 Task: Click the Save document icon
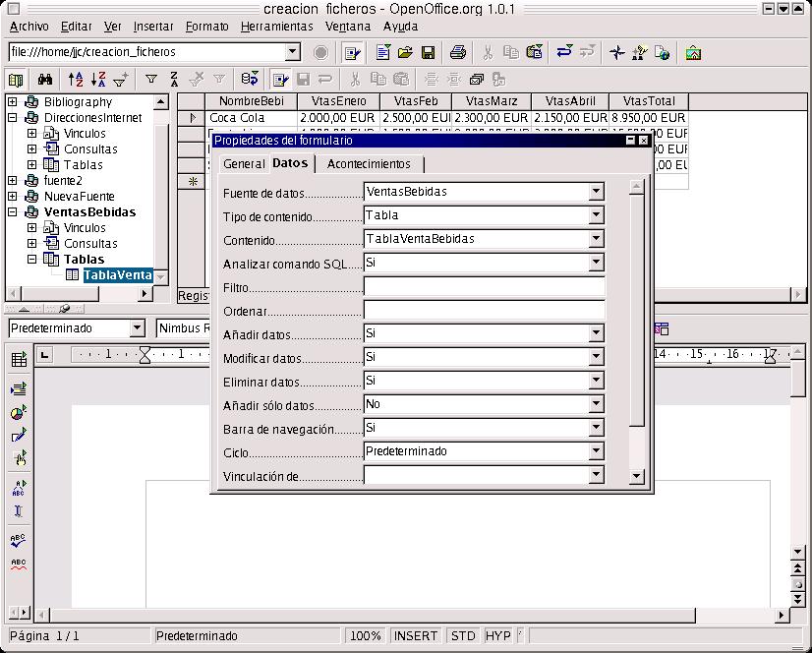click(429, 53)
